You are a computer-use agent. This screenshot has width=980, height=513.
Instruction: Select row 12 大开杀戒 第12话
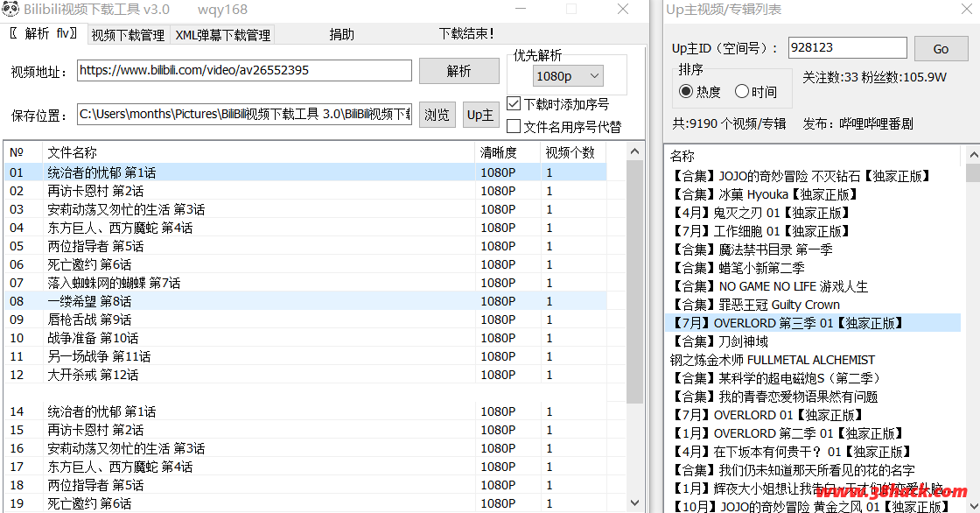(x=305, y=375)
